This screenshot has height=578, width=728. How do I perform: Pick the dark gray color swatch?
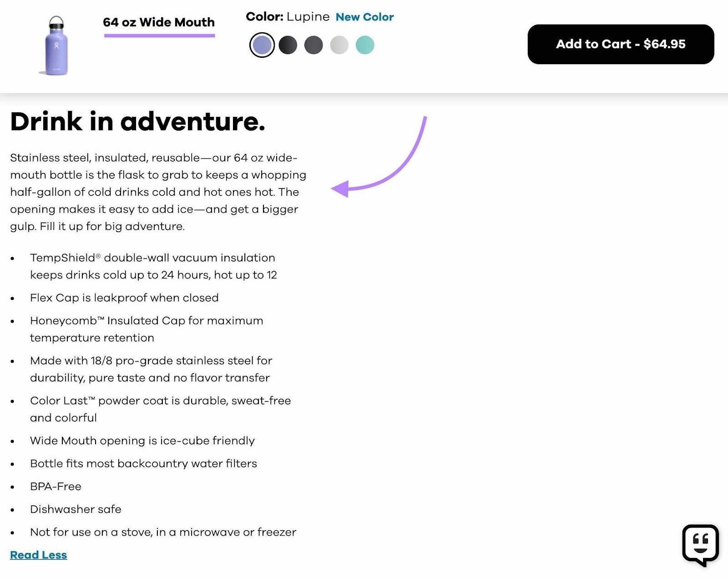point(314,45)
